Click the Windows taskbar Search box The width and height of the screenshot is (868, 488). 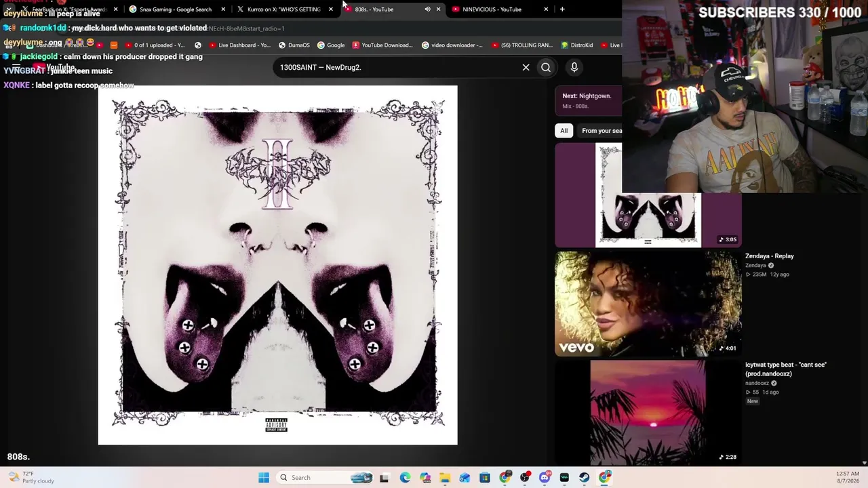[x=325, y=478]
